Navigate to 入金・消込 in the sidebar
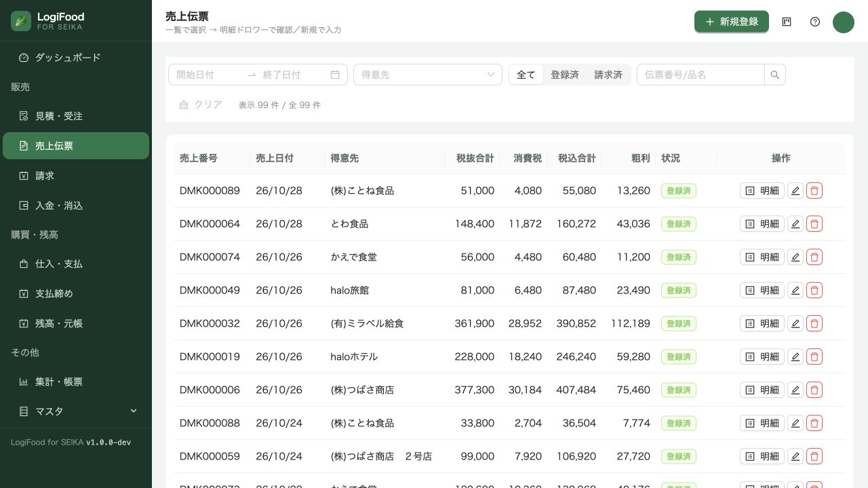868x488 pixels. pos(76,205)
